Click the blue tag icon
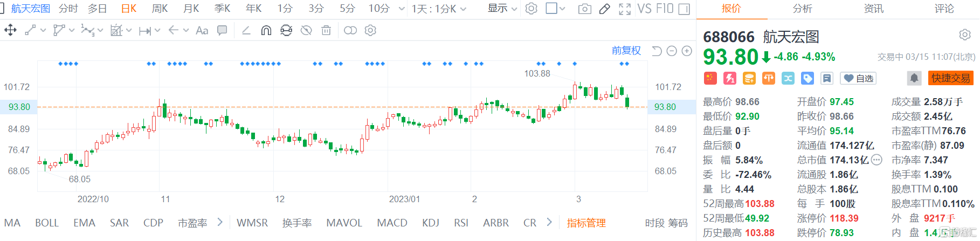Viewport: 980px width, 241px height. 808,78
